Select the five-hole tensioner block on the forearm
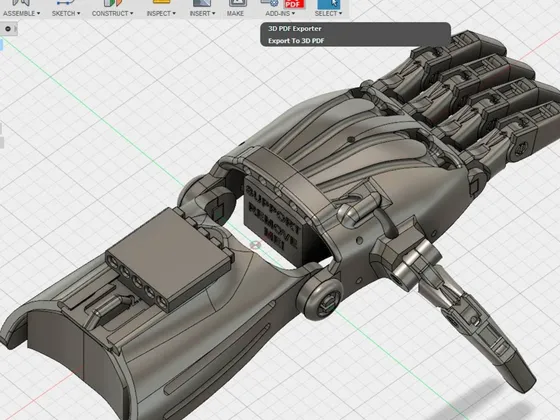Image resolution: width=560 pixels, height=420 pixels. point(169,259)
